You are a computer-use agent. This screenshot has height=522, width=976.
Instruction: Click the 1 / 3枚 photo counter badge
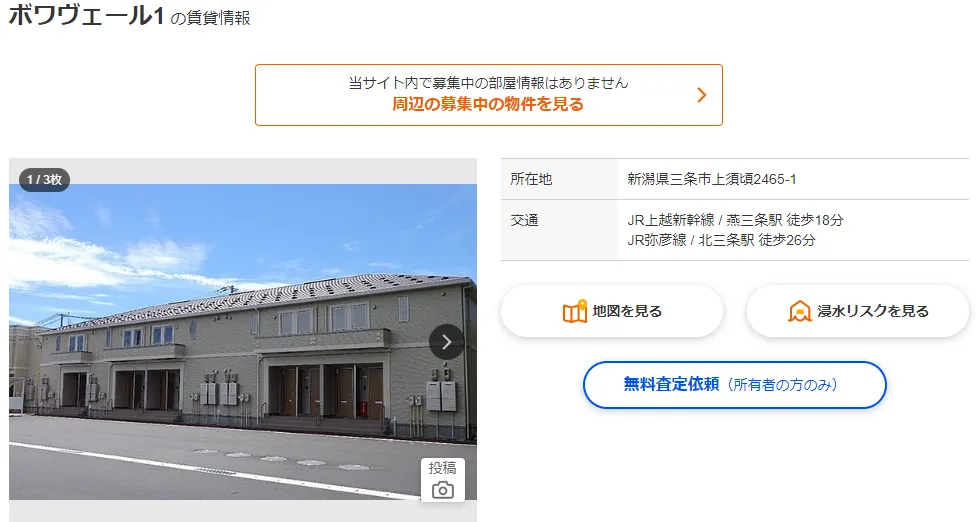(44, 179)
